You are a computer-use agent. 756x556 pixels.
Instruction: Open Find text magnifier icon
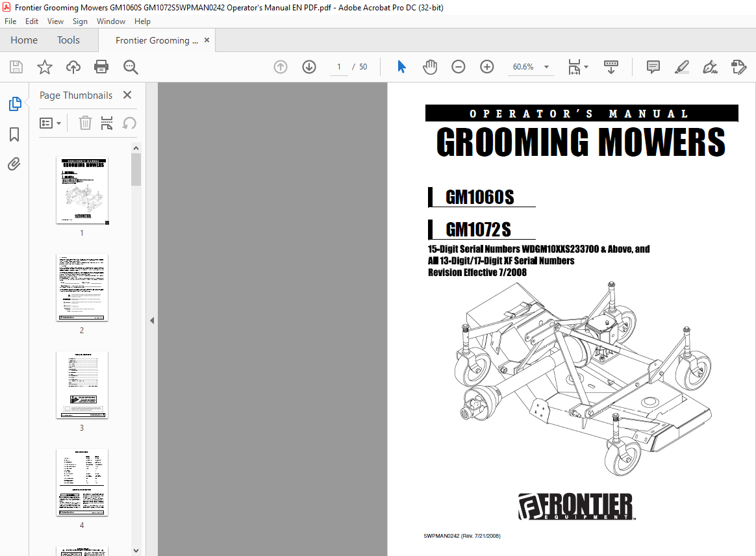point(131,67)
